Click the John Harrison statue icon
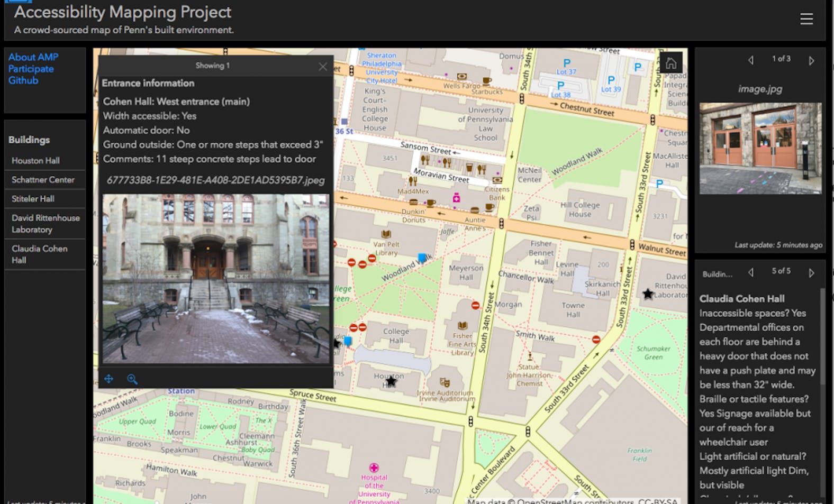Image resolution: width=834 pixels, height=504 pixels. 530,356
